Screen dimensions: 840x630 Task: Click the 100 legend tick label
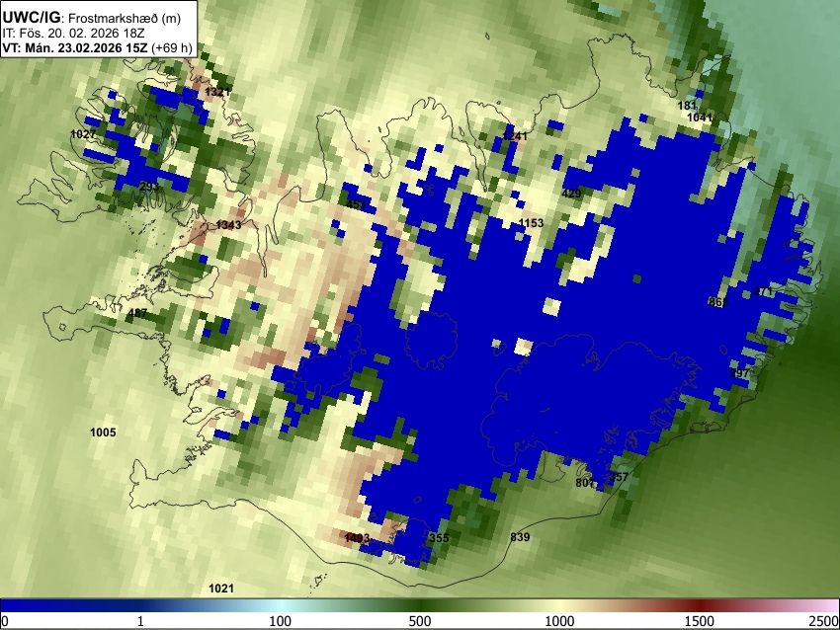pos(281,621)
